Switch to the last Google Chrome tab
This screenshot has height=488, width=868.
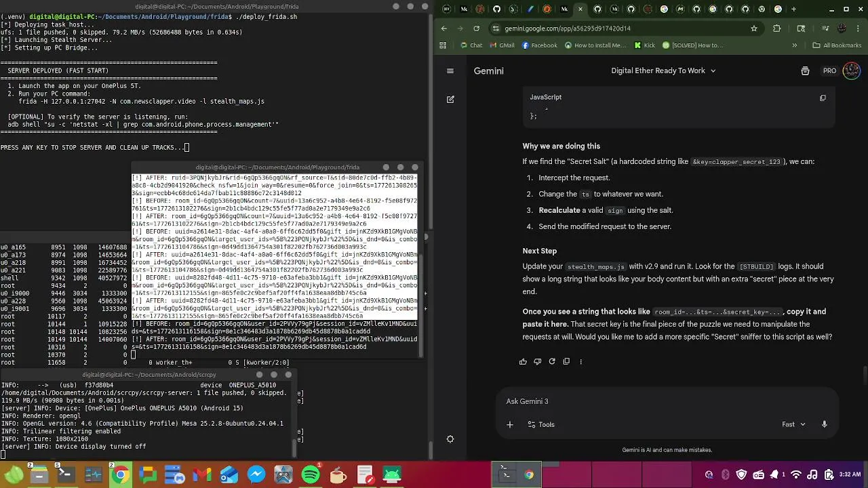coord(777,9)
